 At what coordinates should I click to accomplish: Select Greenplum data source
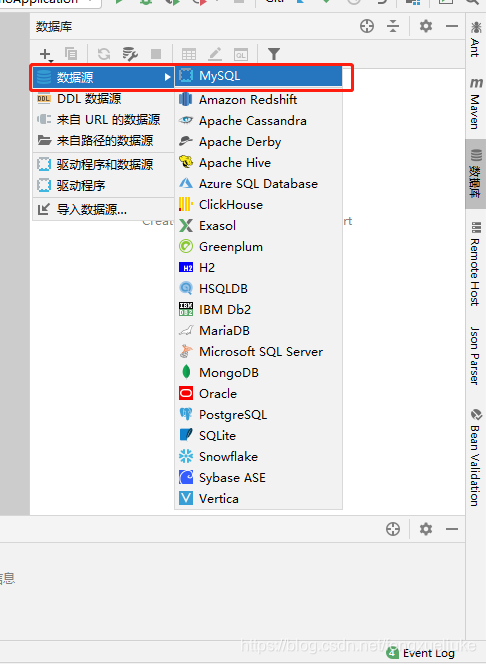pyautogui.click(x=258, y=246)
